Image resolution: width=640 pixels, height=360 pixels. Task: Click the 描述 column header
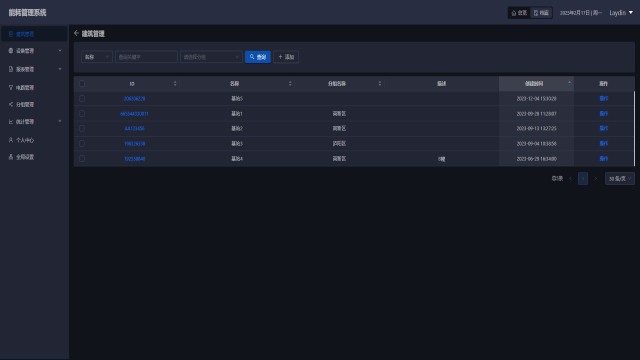tap(441, 83)
